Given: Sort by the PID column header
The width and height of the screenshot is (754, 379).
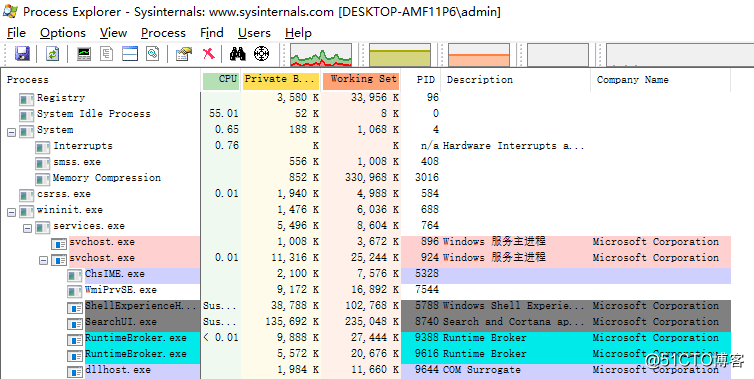Looking at the screenshot, I should point(421,80).
